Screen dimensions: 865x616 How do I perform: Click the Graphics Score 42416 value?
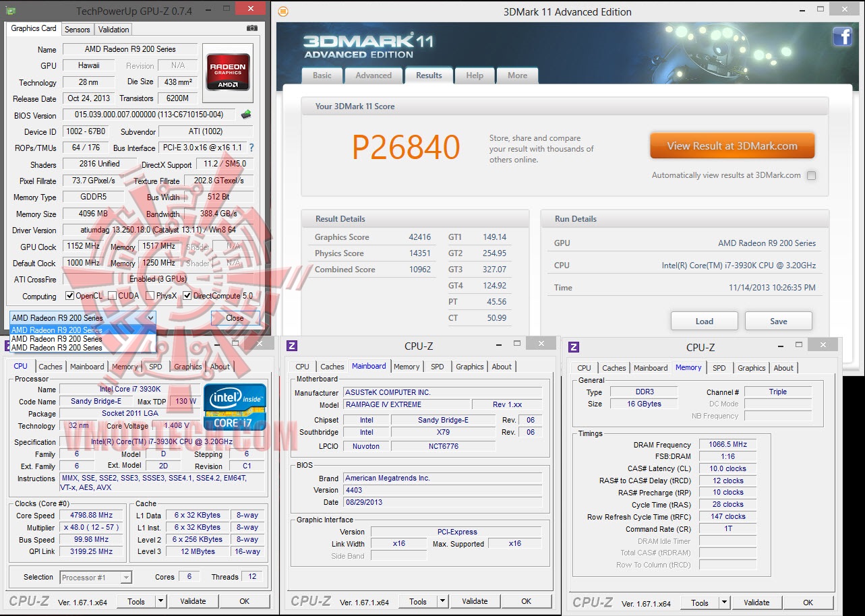[419, 237]
